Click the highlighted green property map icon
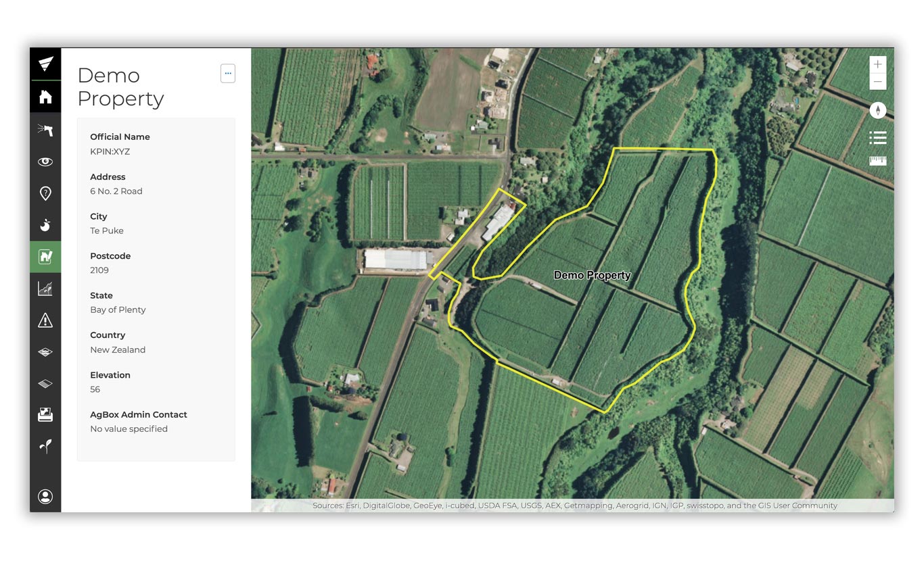Screen dimensions: 924x565 click(45, 257)
